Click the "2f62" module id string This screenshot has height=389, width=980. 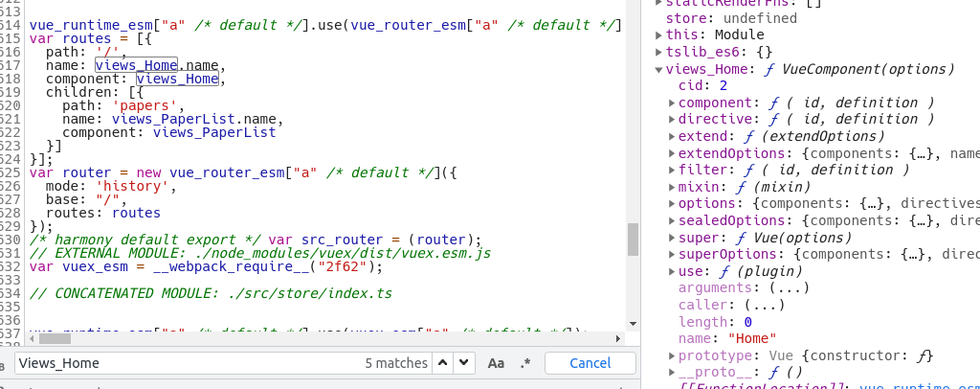coord(342,267)
